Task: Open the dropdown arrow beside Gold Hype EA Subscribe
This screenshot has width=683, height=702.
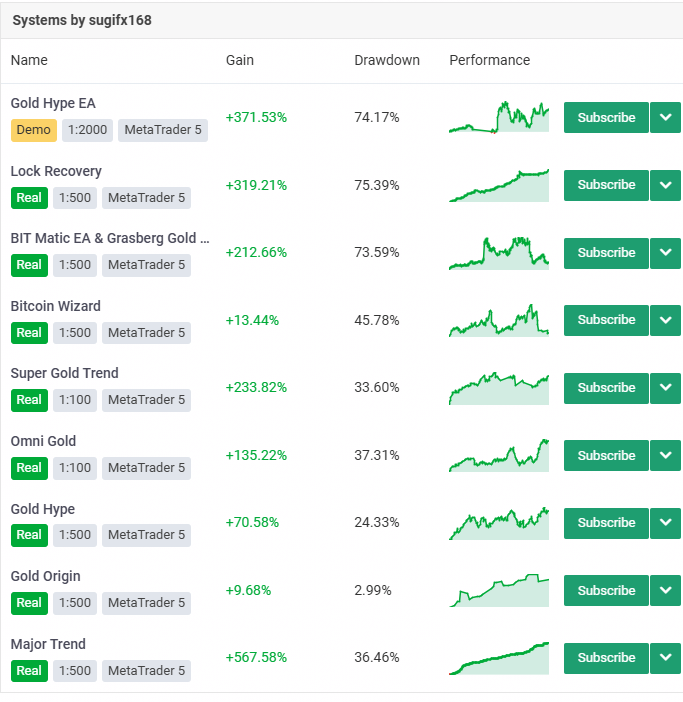Action: [665, 117]
